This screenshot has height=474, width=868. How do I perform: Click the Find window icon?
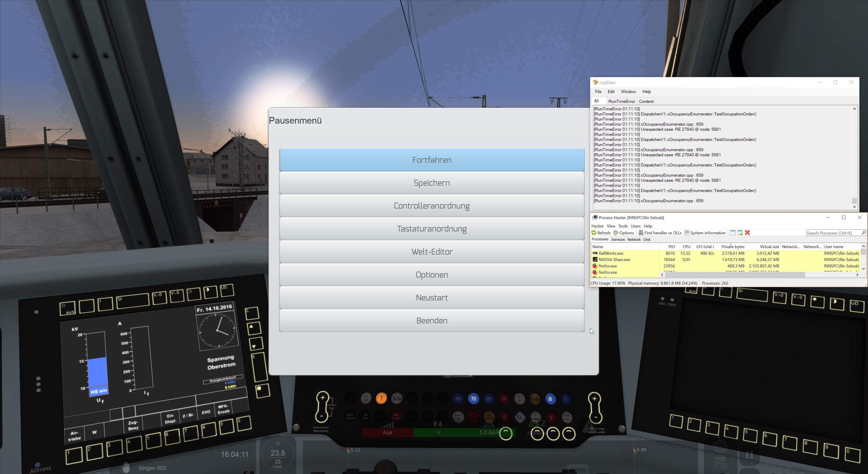pyautogui.click(x=732, y=233)
